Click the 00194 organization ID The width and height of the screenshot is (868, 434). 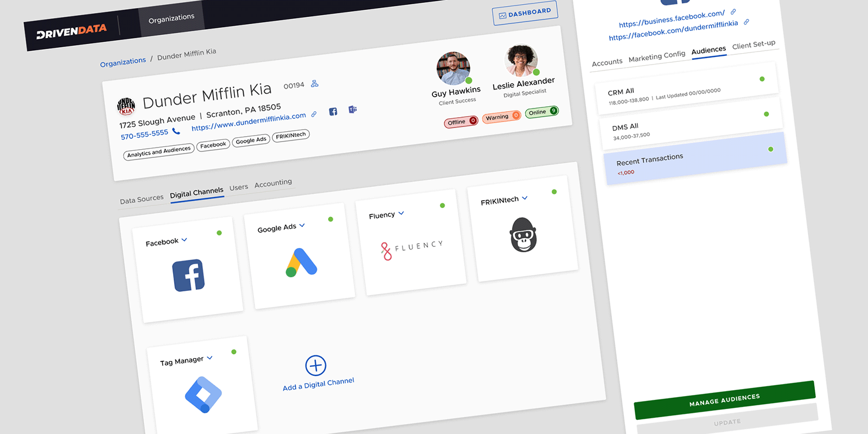click(294, 86)
